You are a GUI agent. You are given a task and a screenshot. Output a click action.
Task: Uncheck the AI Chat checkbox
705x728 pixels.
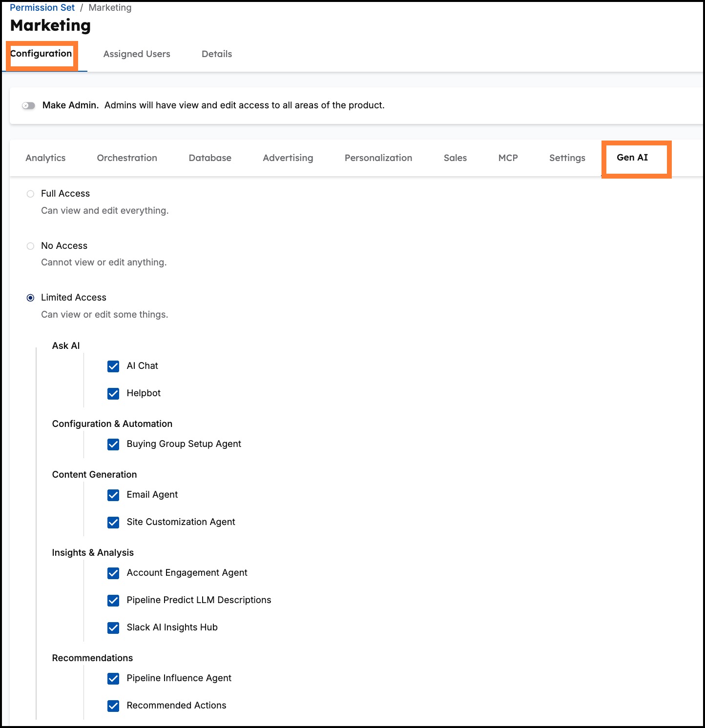[113, 366]
